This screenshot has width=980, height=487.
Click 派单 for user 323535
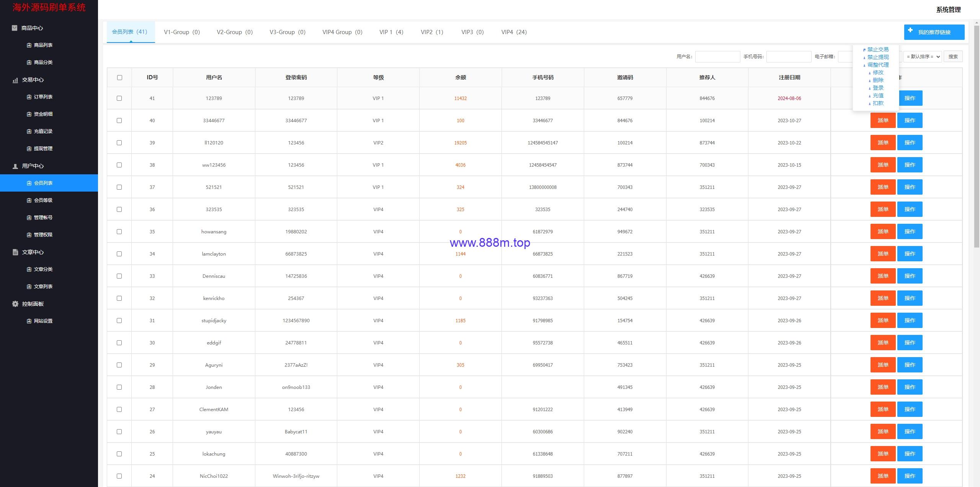(x=883, y=209)
